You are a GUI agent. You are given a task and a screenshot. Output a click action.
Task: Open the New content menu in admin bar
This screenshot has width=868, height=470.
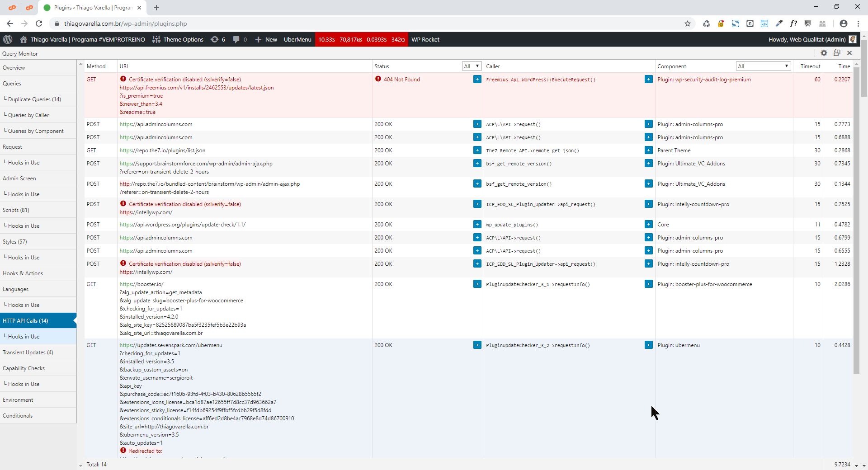tap(266, 39)
